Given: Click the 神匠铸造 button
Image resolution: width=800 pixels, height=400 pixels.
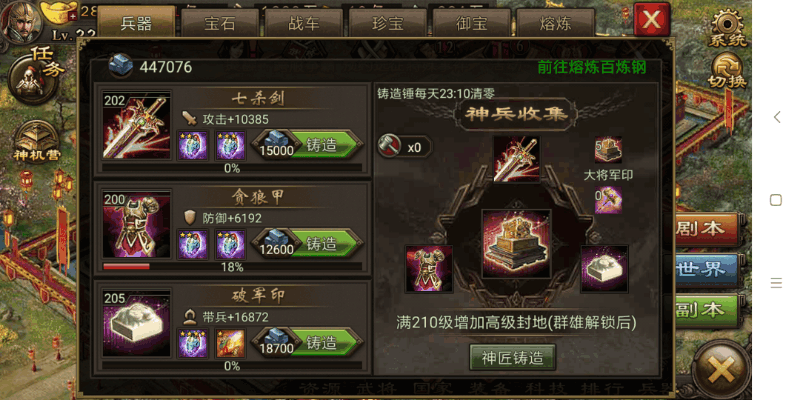Looking at the screenshot, I should 512,357.
